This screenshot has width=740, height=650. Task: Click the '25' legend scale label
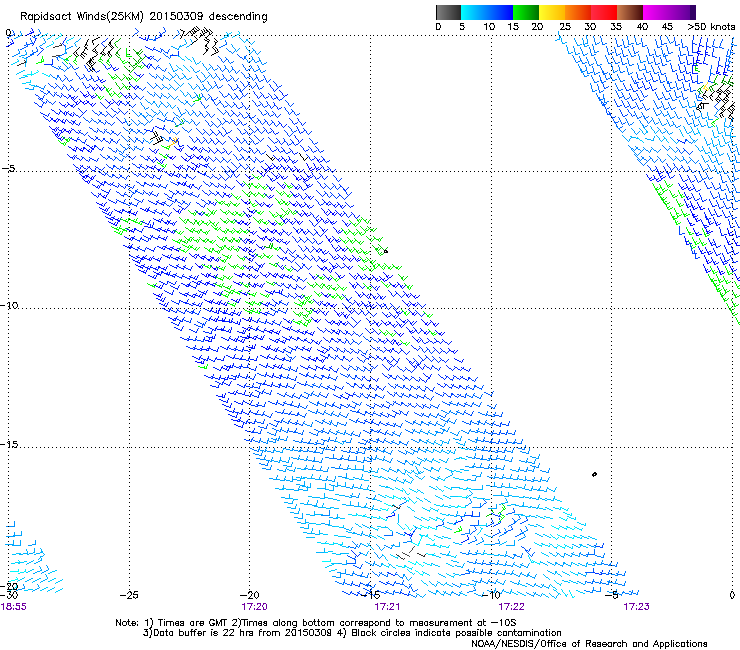[565, 26]
